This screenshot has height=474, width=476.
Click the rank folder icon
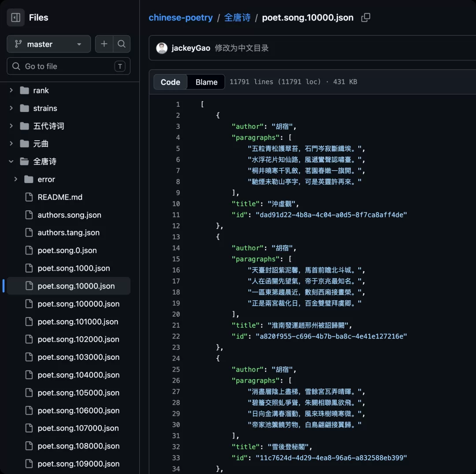pyautogui.click(x=24, y=90)
